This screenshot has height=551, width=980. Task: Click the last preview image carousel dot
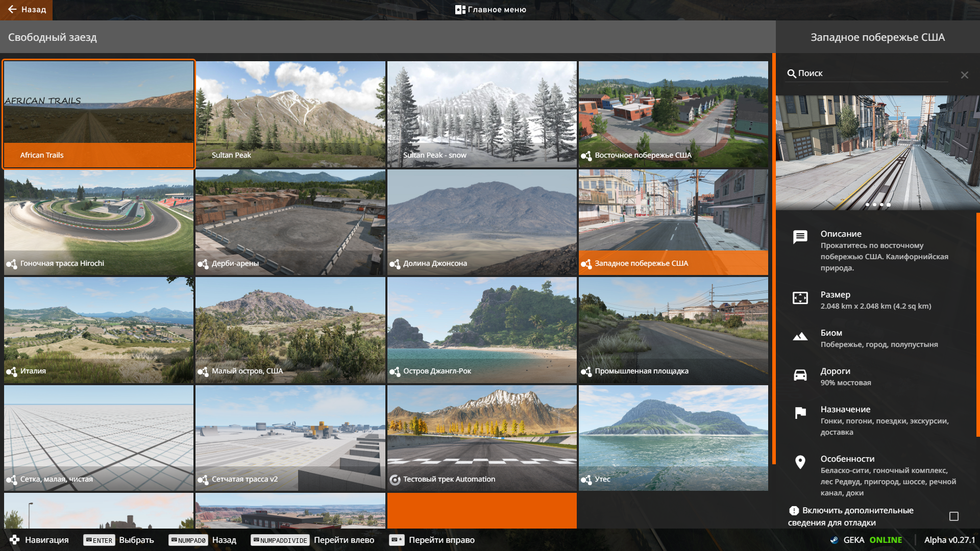889,205
